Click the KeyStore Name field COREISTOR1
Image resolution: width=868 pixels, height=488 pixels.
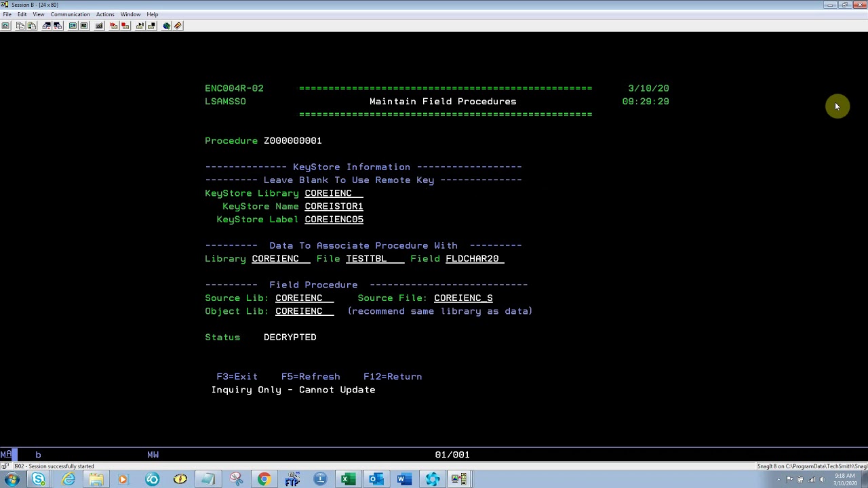point(334,206)
